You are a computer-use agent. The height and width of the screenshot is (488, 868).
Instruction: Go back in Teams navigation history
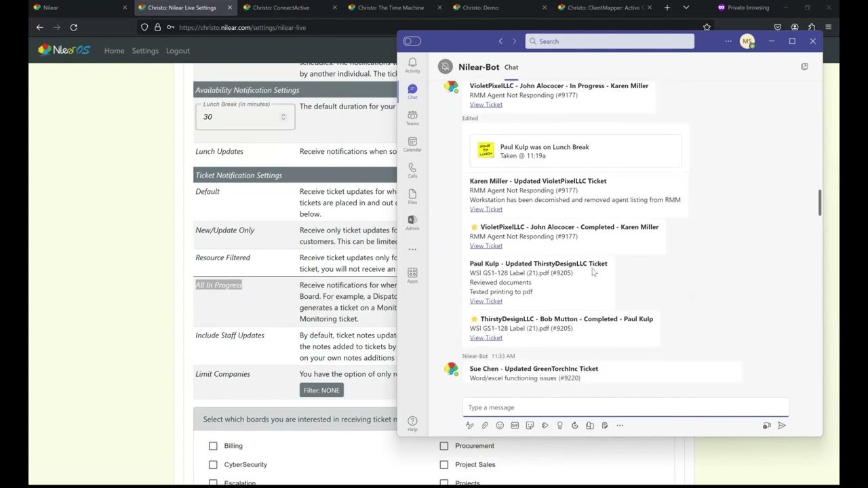500,41
